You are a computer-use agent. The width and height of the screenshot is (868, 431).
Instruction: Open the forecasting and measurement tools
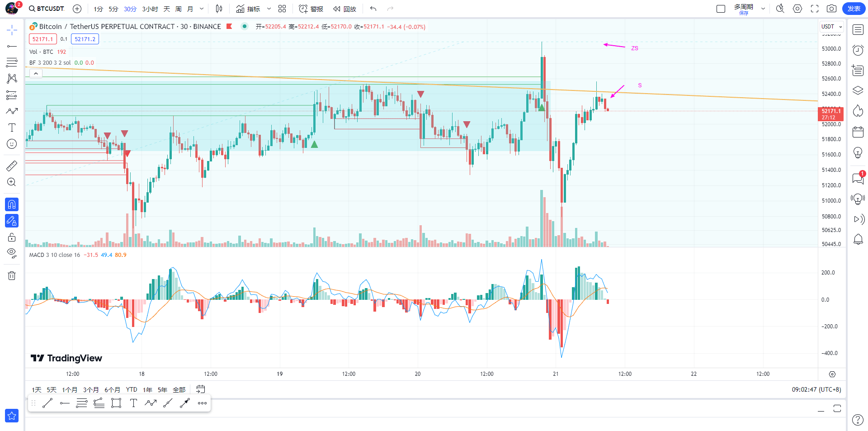coord(12,95)
